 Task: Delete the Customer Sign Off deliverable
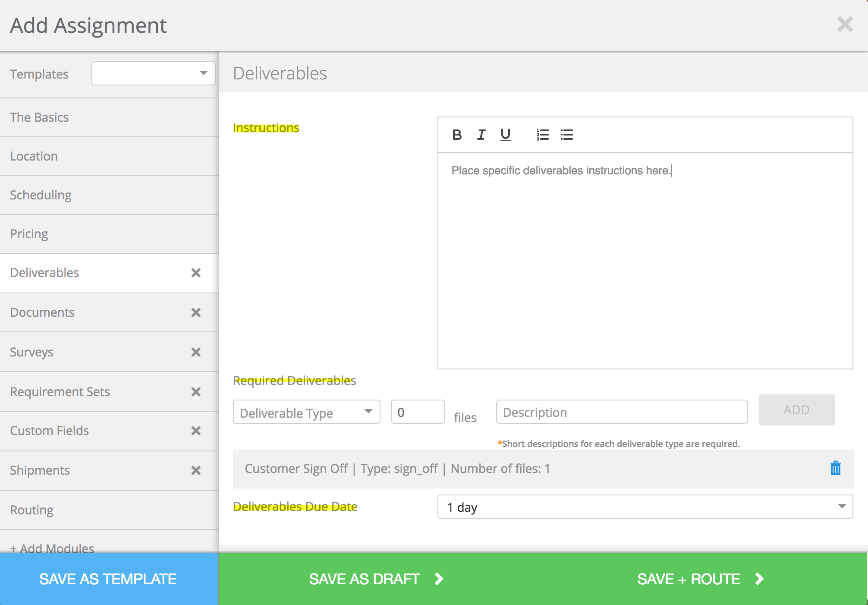[x=835, y=468]
